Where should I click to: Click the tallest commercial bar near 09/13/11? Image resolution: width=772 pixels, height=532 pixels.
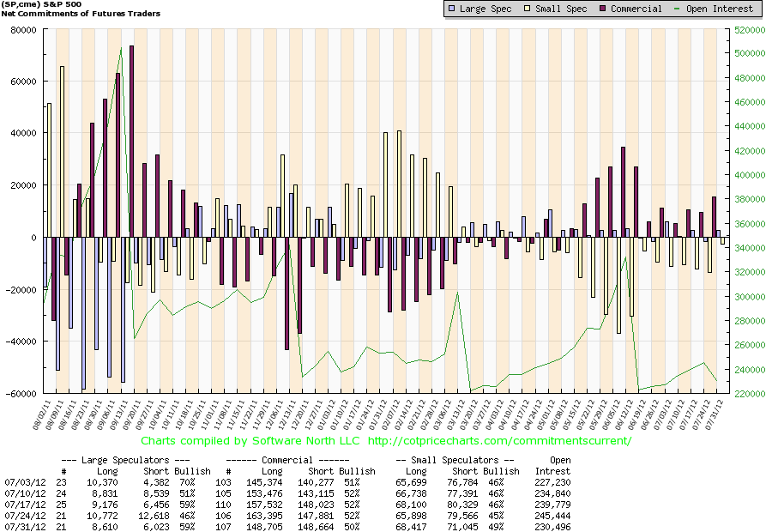point(131,142)
